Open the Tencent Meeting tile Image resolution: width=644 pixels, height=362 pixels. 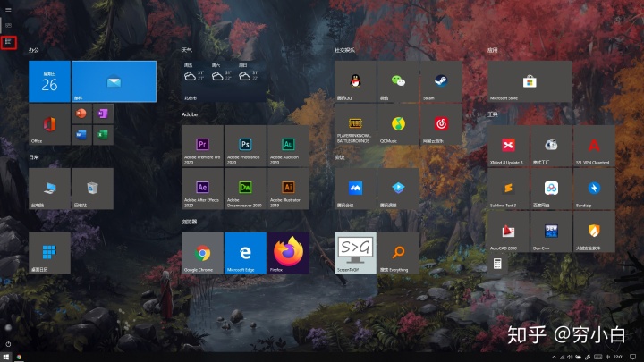coord(355,189)
